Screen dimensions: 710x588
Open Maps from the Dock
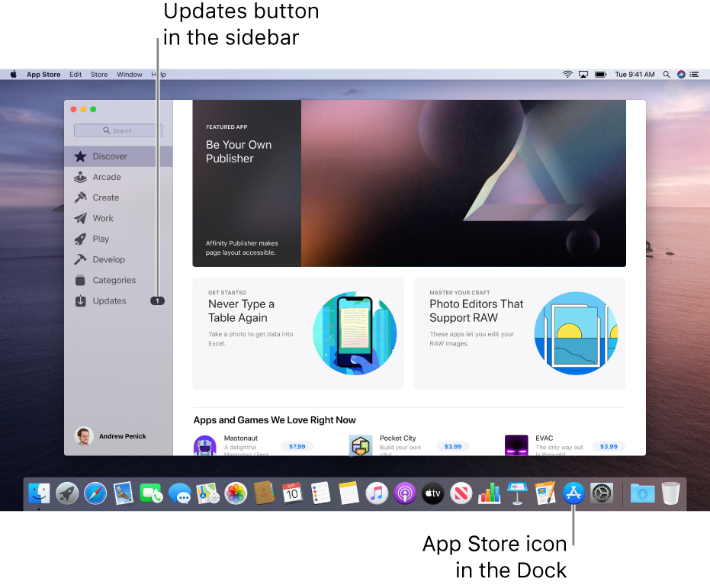208,493
